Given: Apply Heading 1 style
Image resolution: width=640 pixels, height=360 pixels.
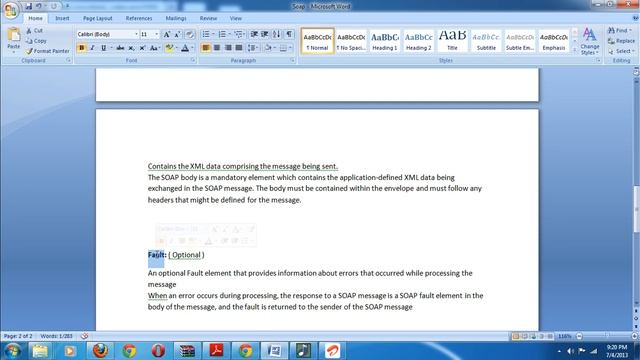Looking at the screenshot, I should point(384,41).
